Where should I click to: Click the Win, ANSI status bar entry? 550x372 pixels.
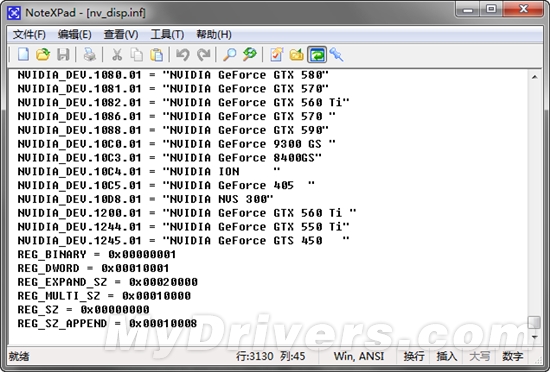click(x=359, y=356)
